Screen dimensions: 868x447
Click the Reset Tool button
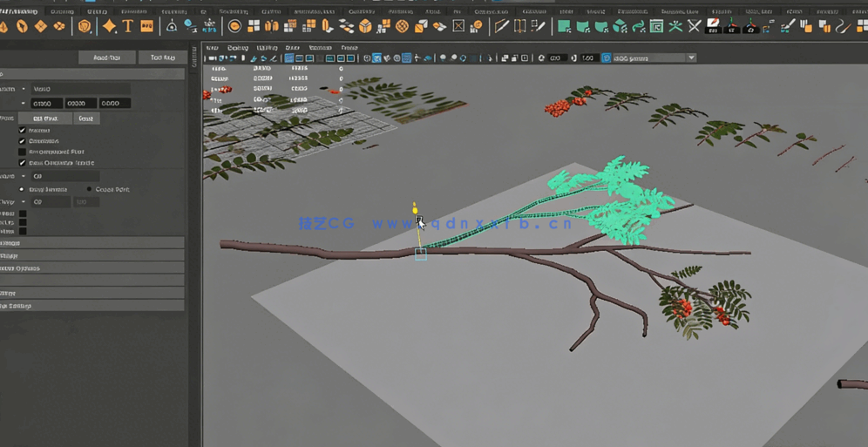click(x=106, y=58)
